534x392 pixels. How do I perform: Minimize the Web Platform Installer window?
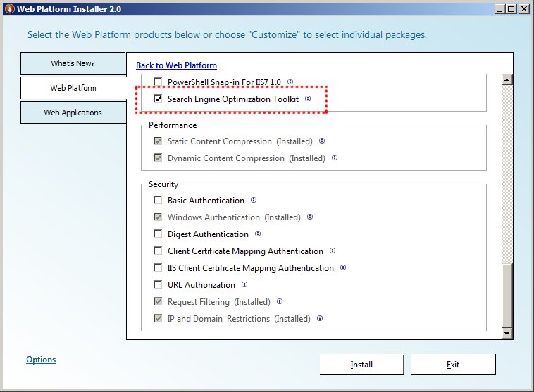(x=499, y=9)
